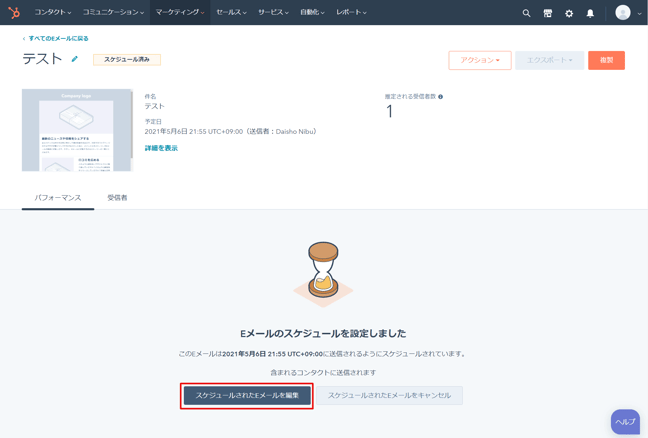This screenshot has width=648, height=438.
Task: Expand the サービス menu
Action: click(x=273, y=12)
